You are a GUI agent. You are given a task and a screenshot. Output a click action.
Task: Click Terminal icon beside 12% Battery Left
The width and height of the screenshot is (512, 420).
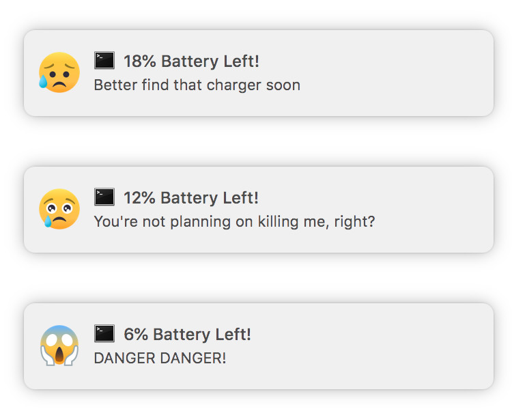(x=104, y=197)
